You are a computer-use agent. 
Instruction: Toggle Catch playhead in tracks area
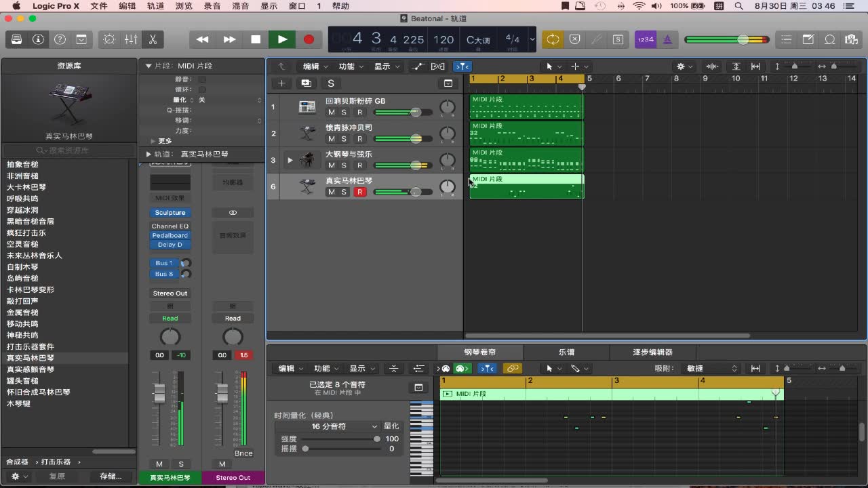click(x=462, y=66)
